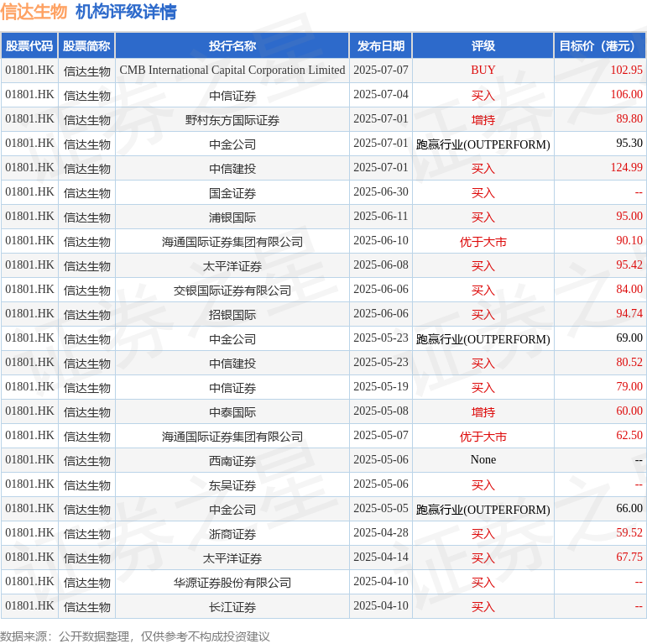Click target price 94.74

point(629,314)
